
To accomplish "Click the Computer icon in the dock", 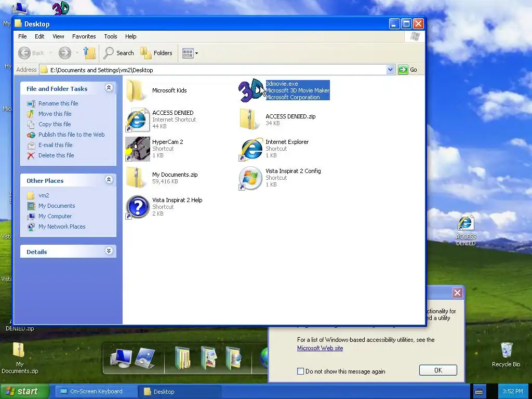I will click(x=121, y=358).
